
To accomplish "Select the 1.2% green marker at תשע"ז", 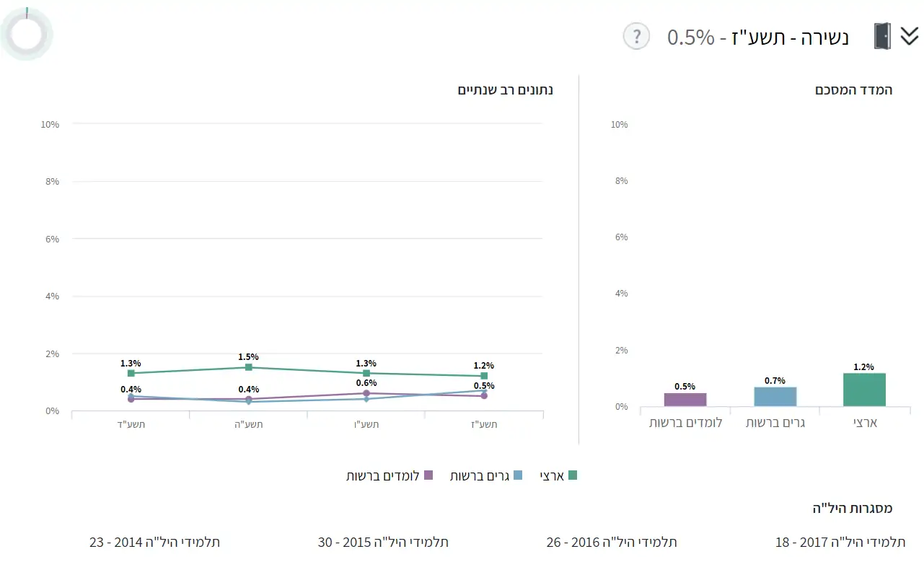I will pos(484,376).
